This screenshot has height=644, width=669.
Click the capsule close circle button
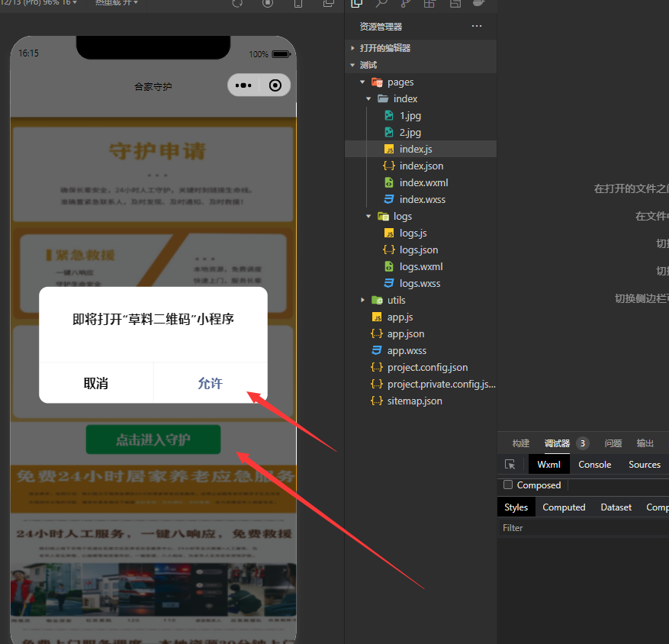pos(275,85)
